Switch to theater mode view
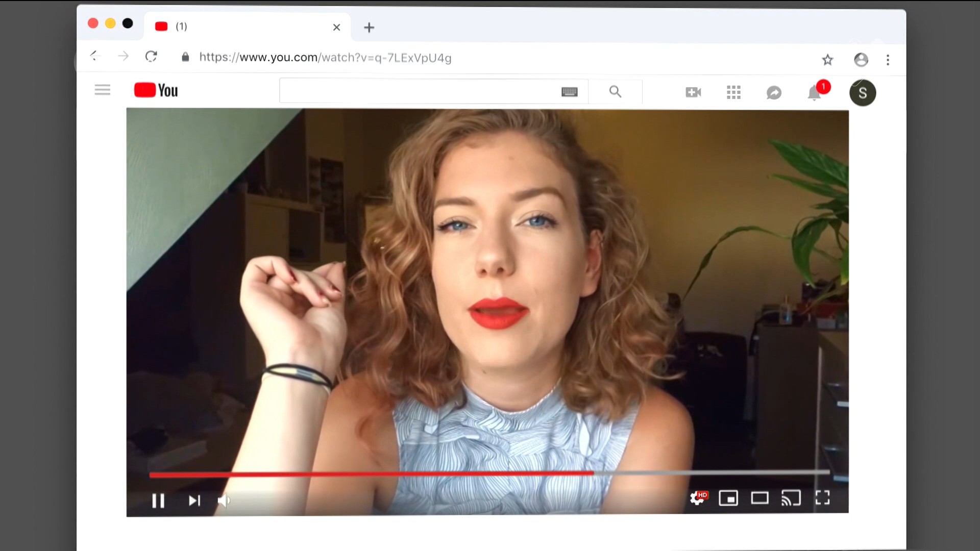The width and height of the screenshot is (980, 551). pos(759,498)
